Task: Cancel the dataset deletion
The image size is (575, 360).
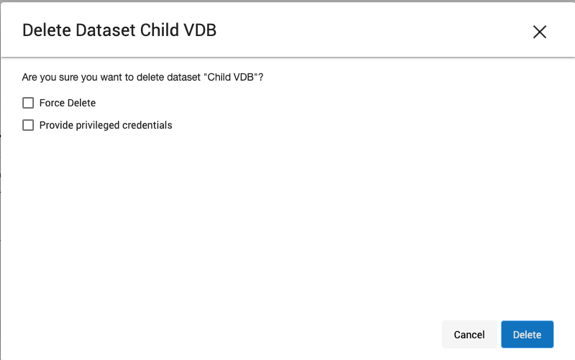Action: (469, 334)
